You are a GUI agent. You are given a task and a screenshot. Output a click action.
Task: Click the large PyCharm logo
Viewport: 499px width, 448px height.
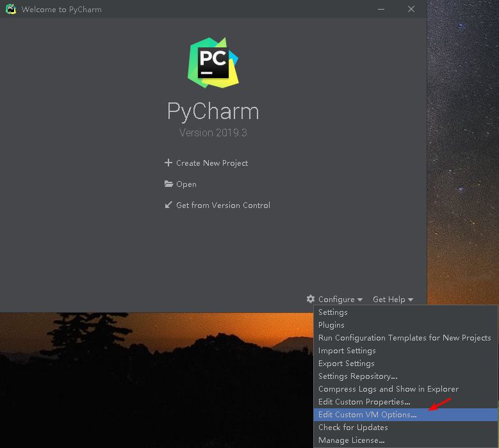point(213,62)
